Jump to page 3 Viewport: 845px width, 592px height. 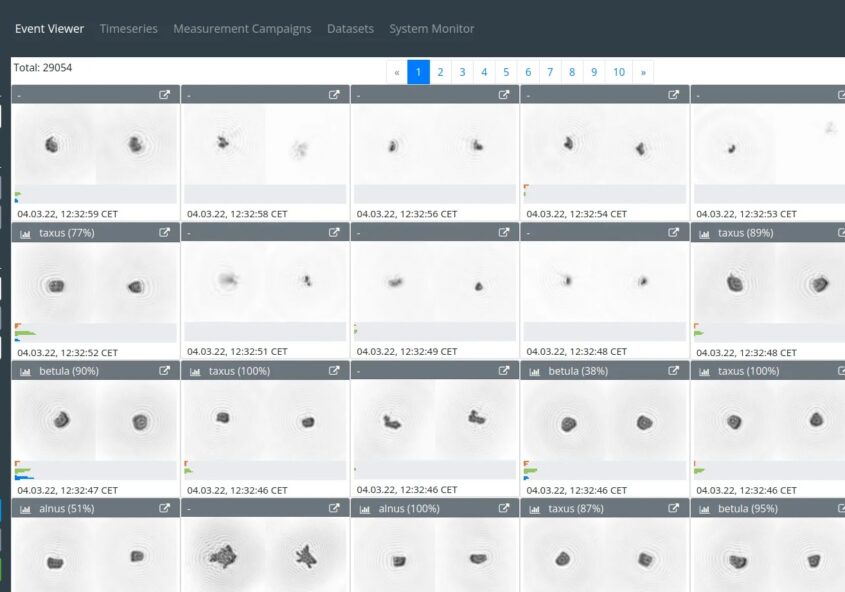[462, 72]
